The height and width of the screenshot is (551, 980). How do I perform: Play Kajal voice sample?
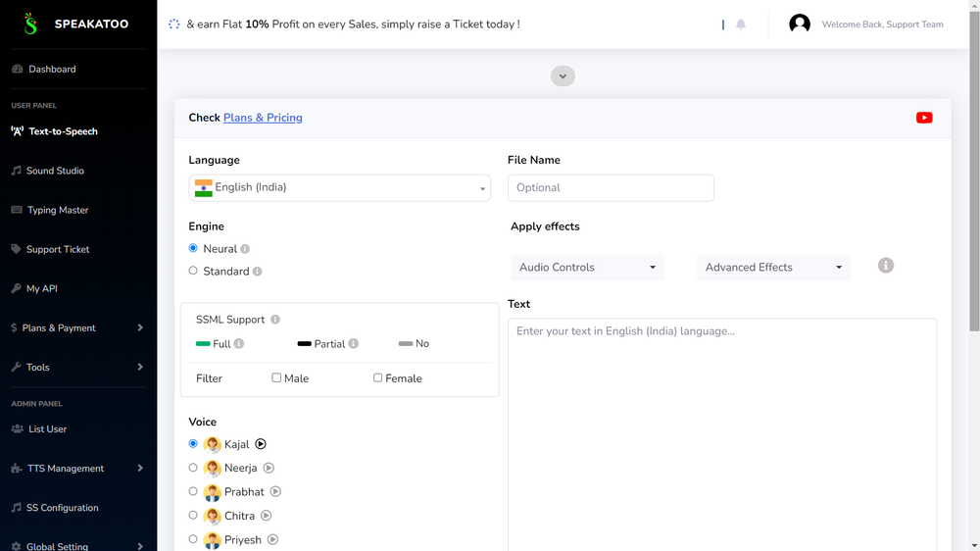[x=261, y=444]
